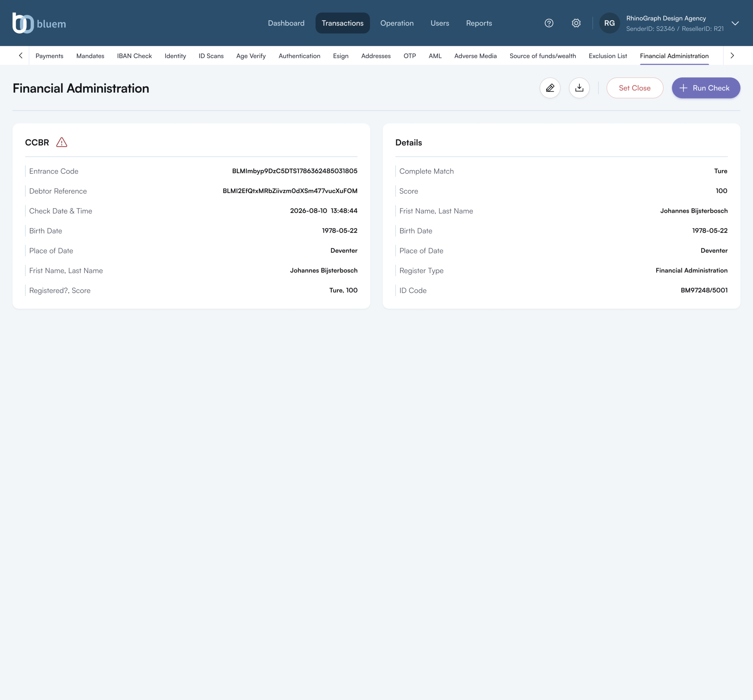This screenshot has height=700, width=753.
Task: Click the Run Check button
Action: [706, 88]
